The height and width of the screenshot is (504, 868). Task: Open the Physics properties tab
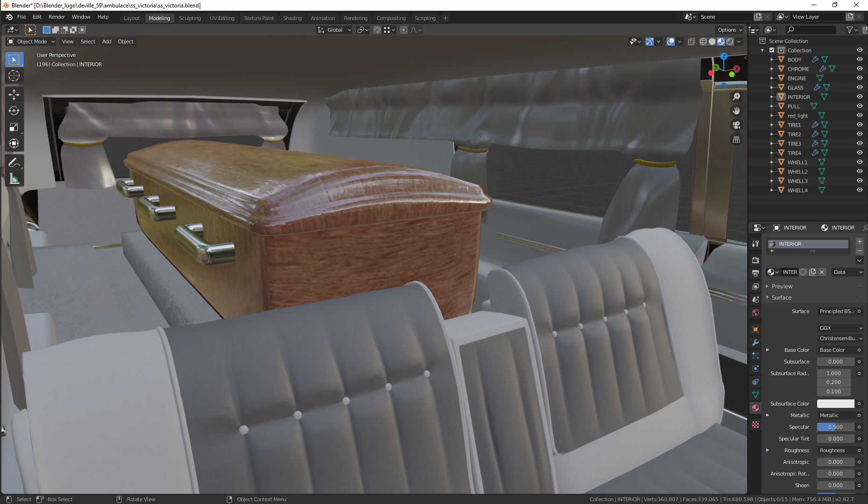point(756,369)
